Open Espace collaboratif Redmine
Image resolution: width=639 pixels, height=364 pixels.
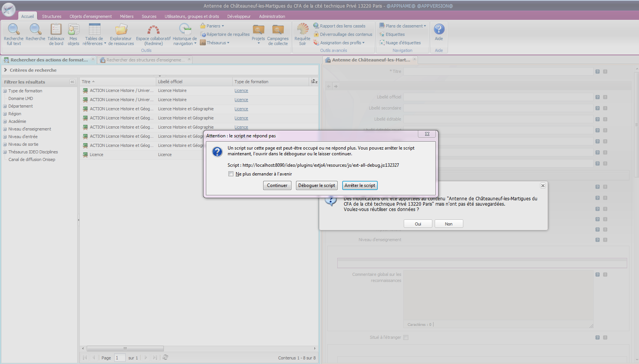(153, 34)
